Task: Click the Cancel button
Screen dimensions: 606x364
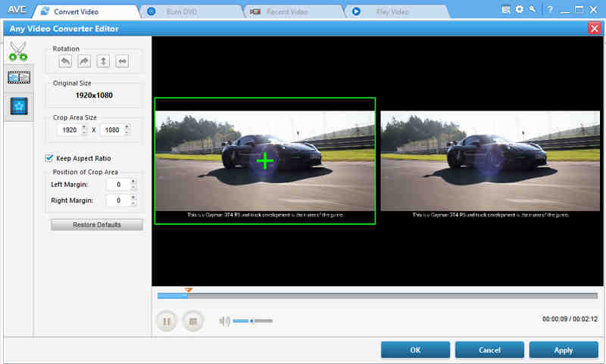Action: (489, 350)
